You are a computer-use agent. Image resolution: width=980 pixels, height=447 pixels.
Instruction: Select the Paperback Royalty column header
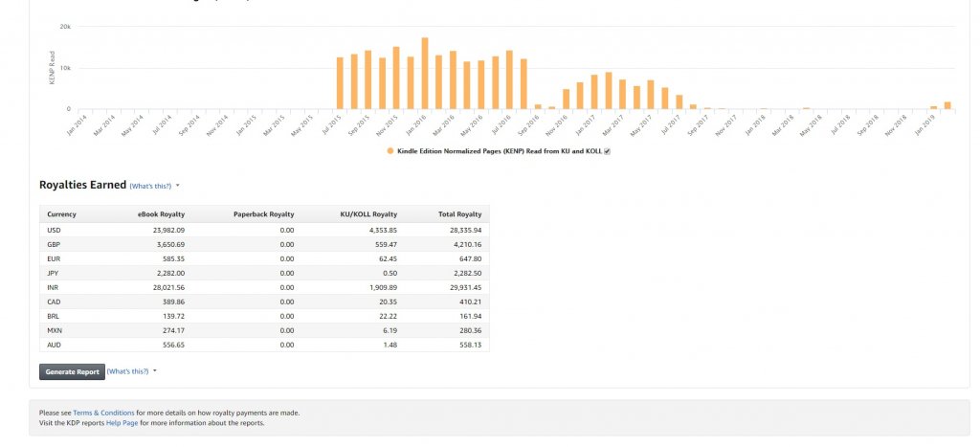[263, 214]
